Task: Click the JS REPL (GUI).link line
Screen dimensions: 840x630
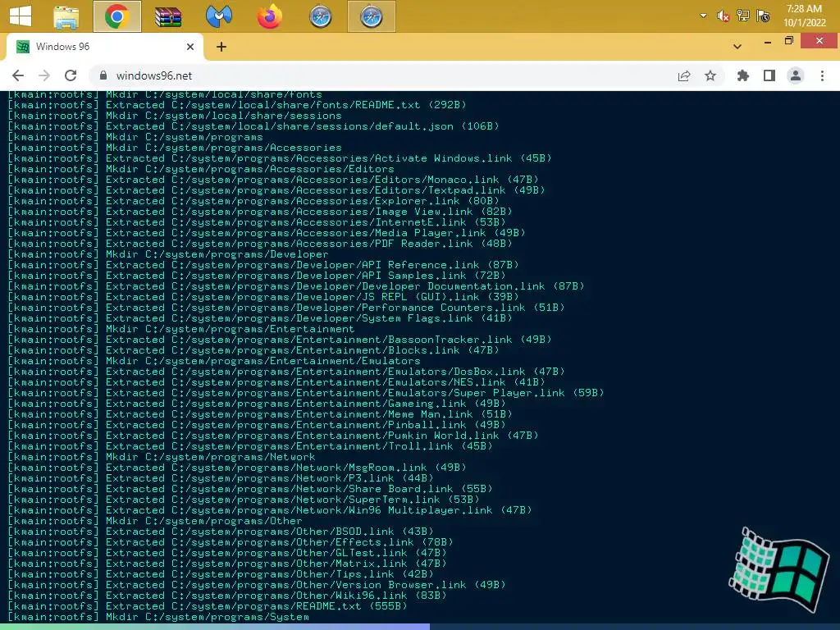Action: (263, 297)
